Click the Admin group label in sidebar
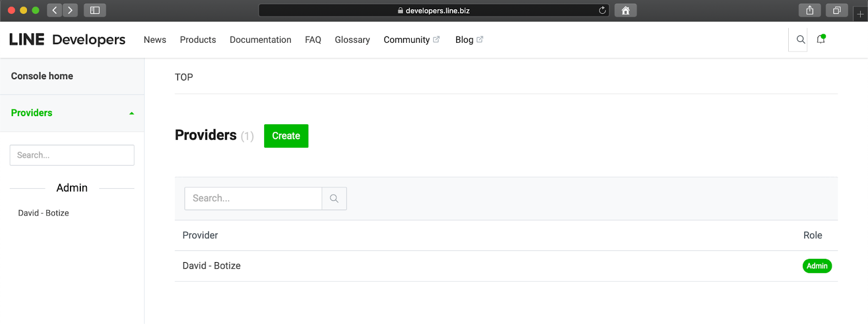Image resolution: width=868 pixels, height=324 pixels. tap(72, 188)
